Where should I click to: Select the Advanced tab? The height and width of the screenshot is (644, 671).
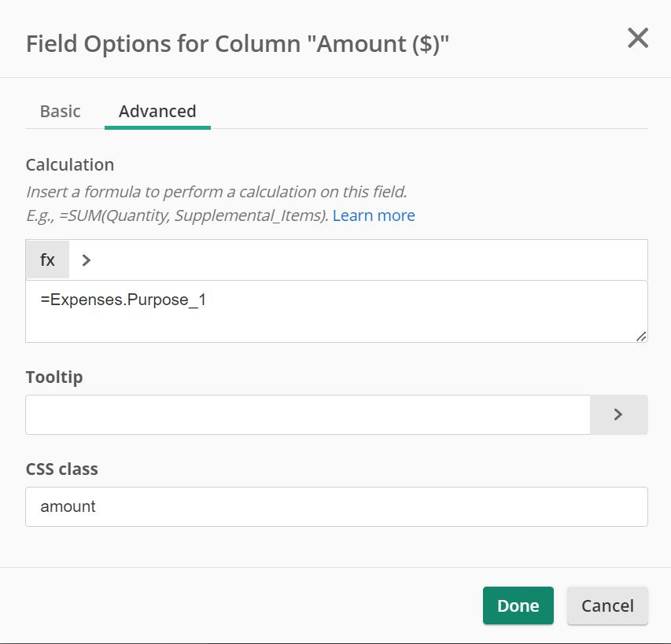click(157, 111)
